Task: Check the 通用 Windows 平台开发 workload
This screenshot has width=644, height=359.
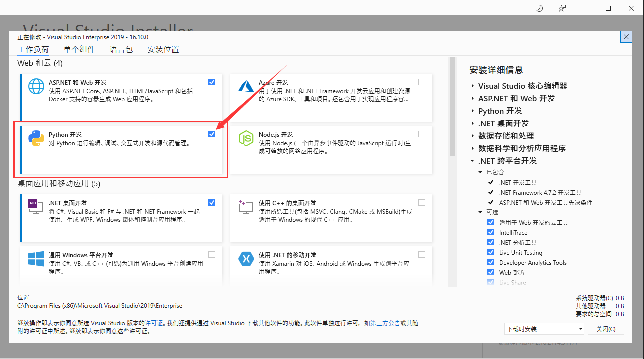Action: coord(212,254)
